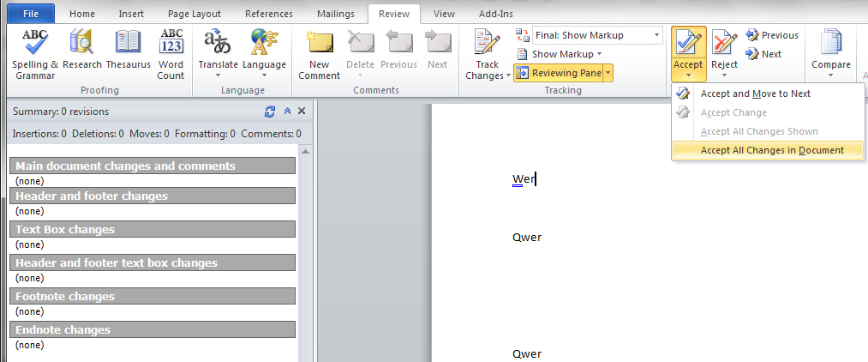Viewport: 868px width, 362px height.
Task: Switch to the Add-Ins tab
Action: 495,14
